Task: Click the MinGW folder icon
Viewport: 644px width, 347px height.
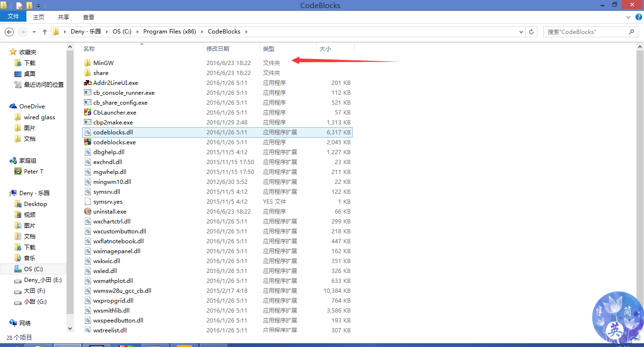Action: [87, 63]
